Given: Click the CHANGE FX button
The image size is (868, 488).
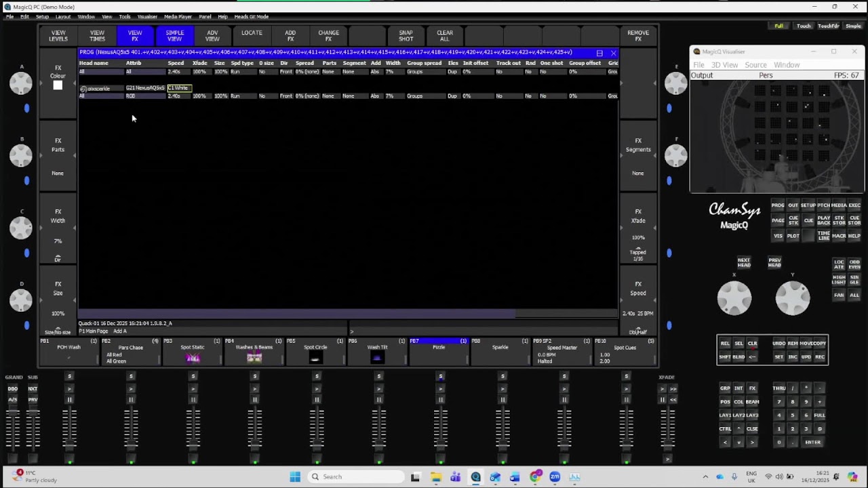Looking at the screenshot, I should coord(329,36).
